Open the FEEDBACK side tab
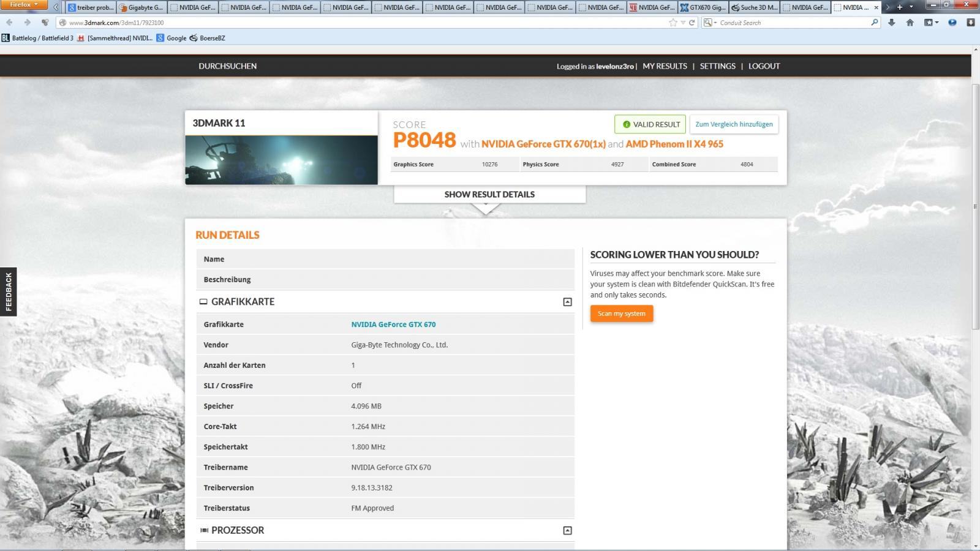Image resolution: width=980 pixels, height=551 pixels. click(x=9, y=292)
